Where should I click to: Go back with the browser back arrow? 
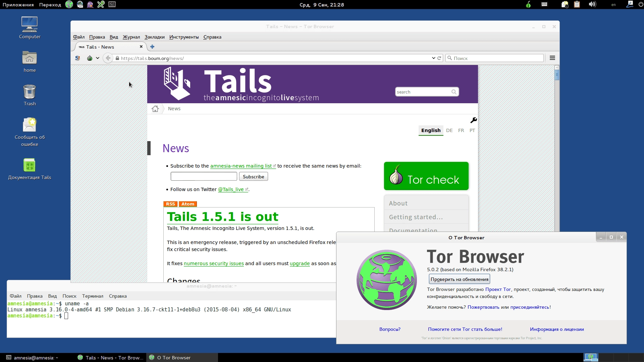pyautogui.click(x=108, y=58)
